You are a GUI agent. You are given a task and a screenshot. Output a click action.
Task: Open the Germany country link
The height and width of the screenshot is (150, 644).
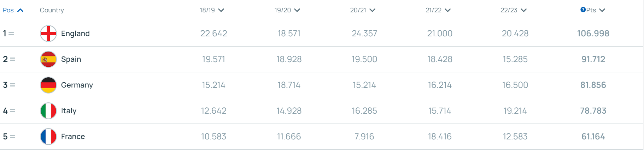(77, 85)
